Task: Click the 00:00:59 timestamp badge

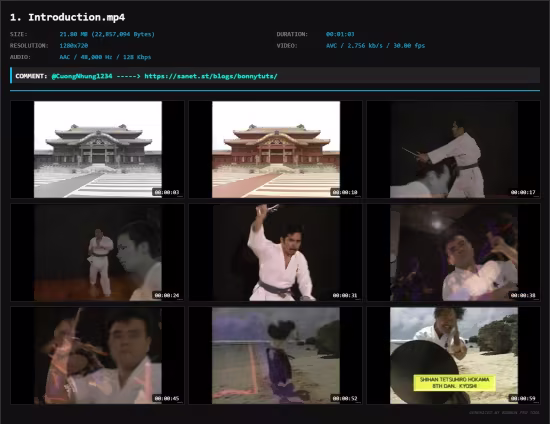Action: (523, 398)
